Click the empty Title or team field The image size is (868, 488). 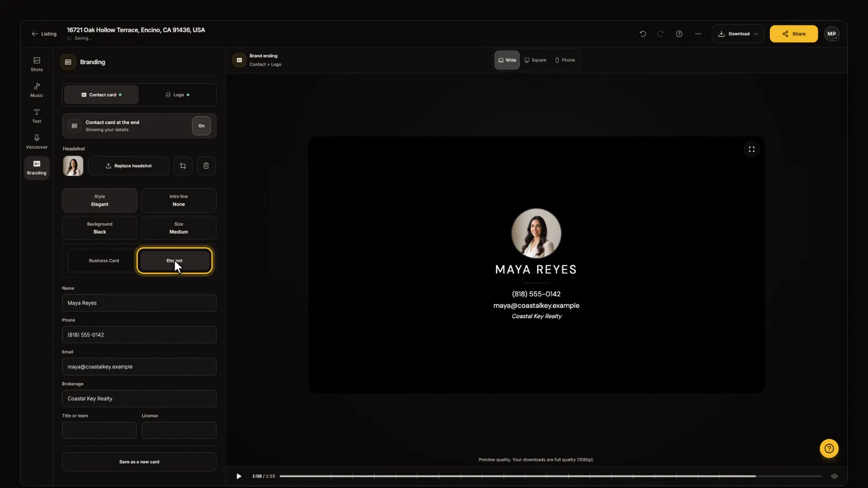[99, 431]
